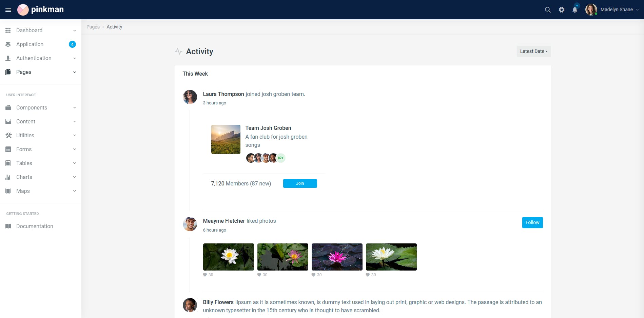Click the search magnifier icon

click(547, 9)
